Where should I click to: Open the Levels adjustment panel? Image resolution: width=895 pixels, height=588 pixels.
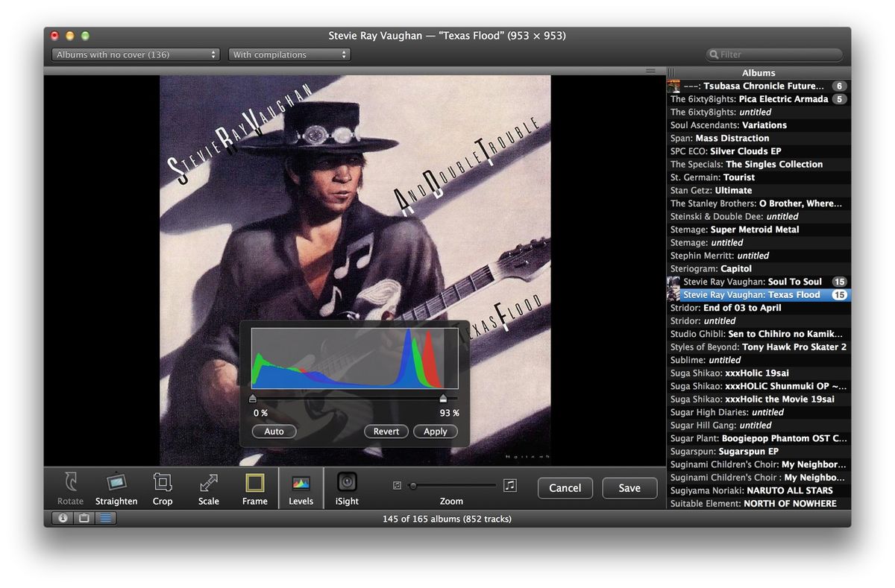coord(301,488)
